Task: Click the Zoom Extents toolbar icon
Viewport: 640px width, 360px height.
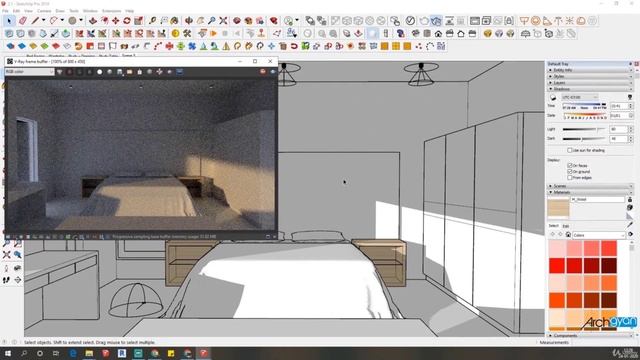Action: point(223,20)
